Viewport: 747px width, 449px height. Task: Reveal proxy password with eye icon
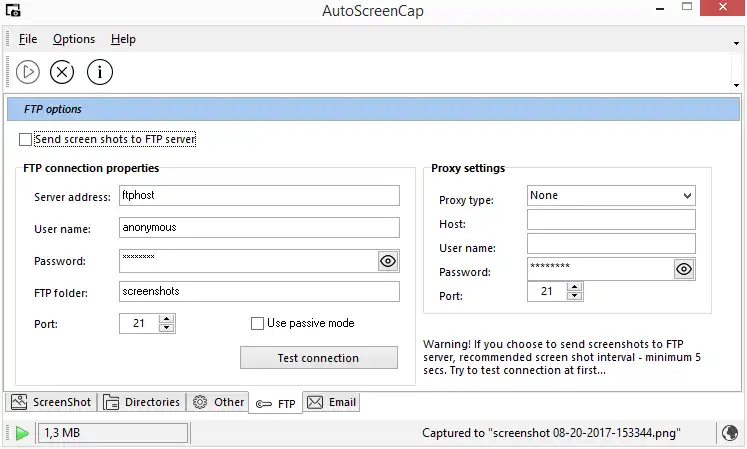(684, 268)
